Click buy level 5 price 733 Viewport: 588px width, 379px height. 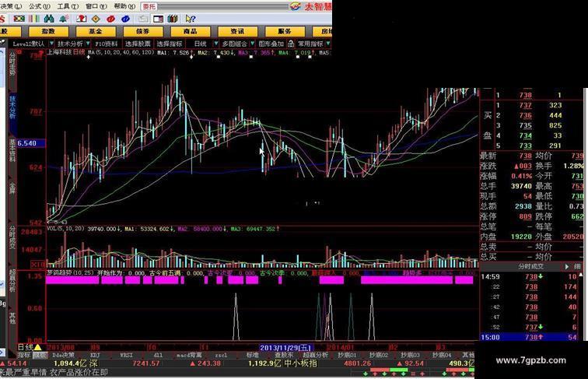coord(525,146)
